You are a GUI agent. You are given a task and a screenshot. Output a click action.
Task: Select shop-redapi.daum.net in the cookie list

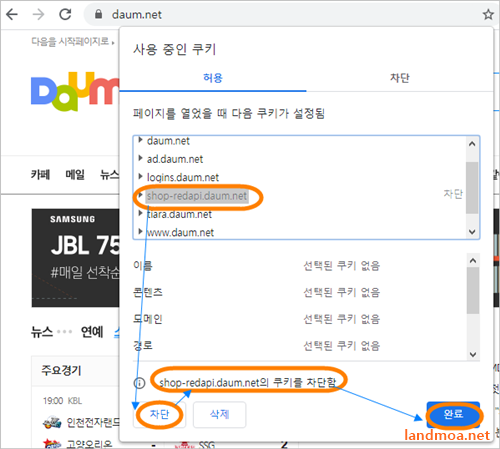coord(197,196)
